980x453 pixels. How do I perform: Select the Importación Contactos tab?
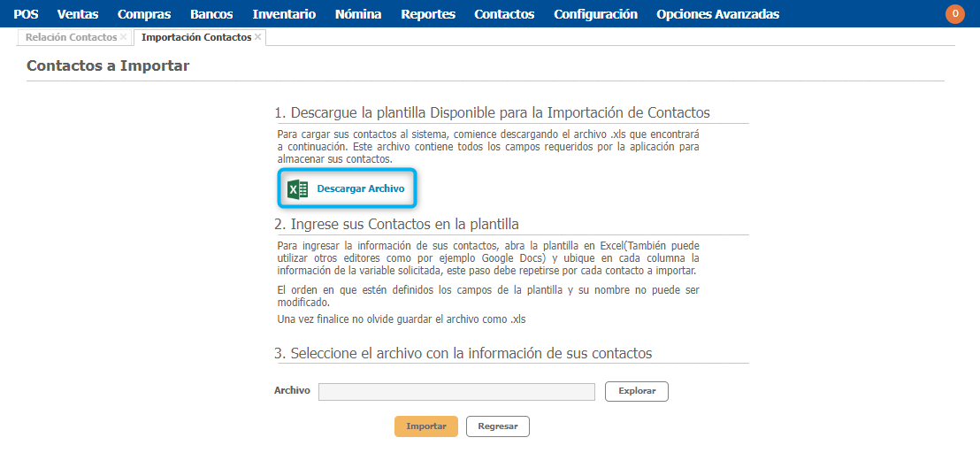(195, 37)
